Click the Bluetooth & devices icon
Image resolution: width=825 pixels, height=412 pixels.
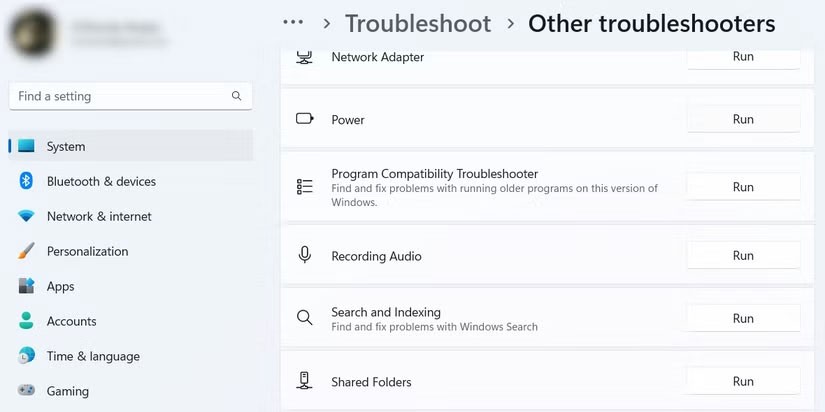pyautogui.click(x=26, y=181)
